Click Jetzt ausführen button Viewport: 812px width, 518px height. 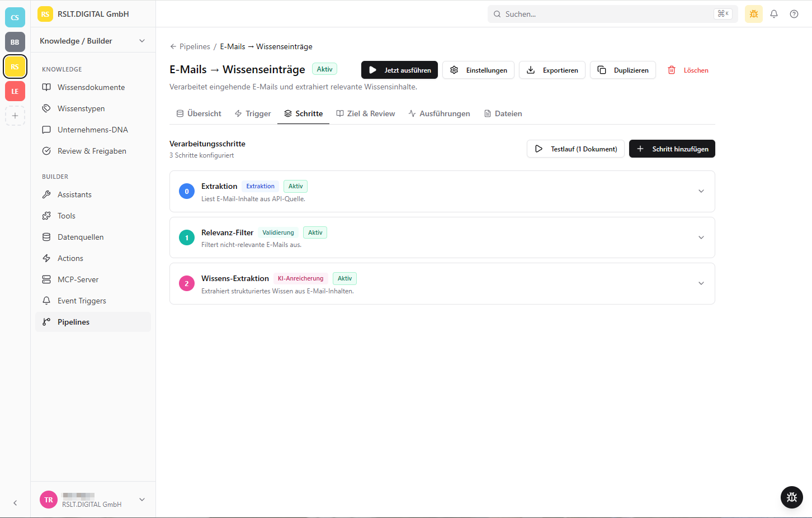click(399, 70)
